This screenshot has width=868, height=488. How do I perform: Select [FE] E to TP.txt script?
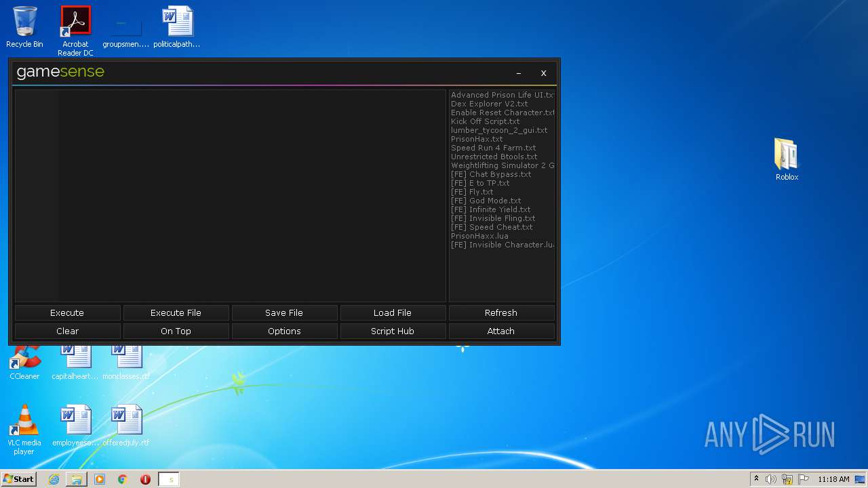(480, 183)
